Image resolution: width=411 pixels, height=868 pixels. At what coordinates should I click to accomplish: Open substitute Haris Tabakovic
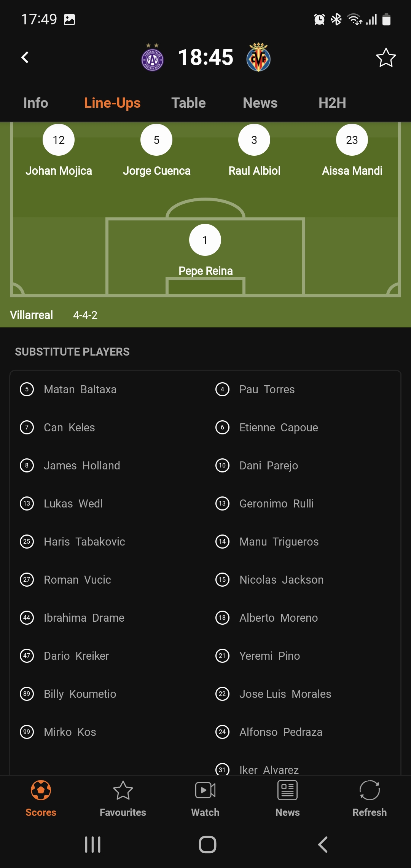coord(84,542)
